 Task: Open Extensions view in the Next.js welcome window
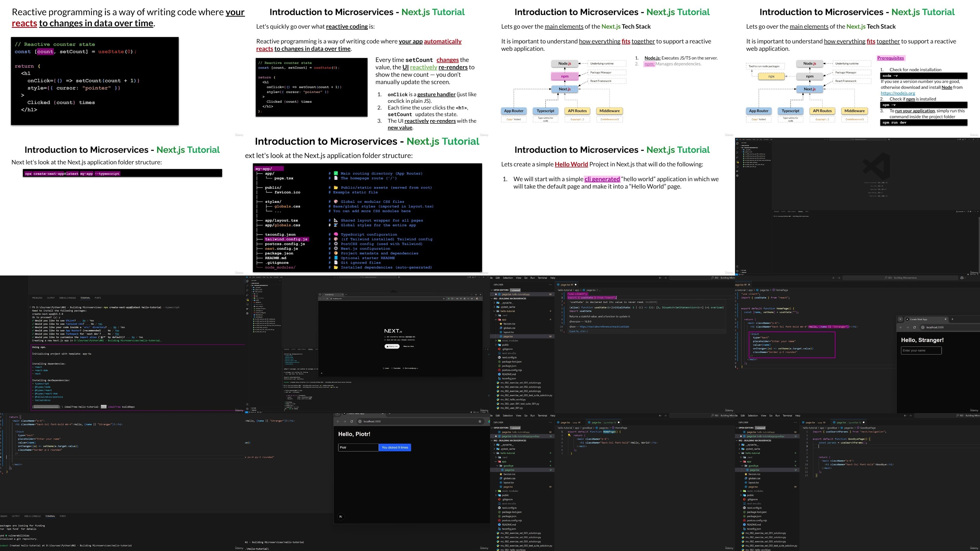247,300
